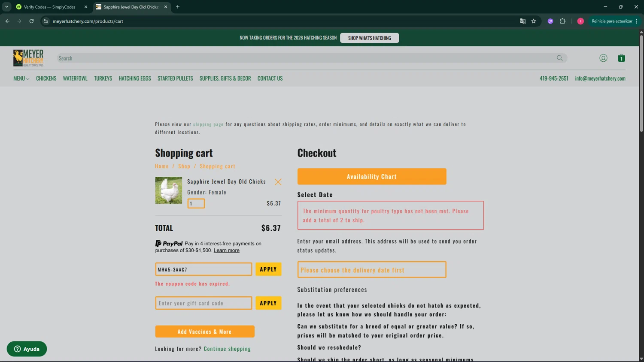
Task: Reload the page with refresh icon
Action: pos(31,21)
